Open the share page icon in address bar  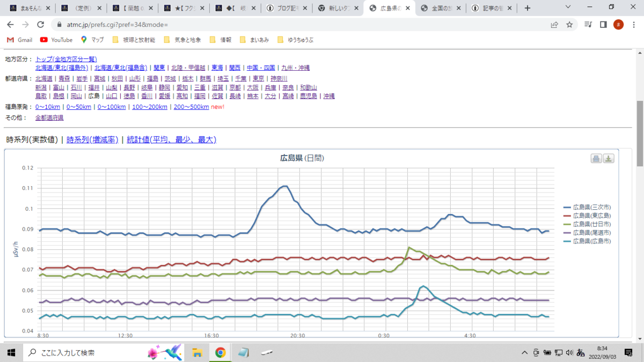pyautogui.click(x=554, y=25)
